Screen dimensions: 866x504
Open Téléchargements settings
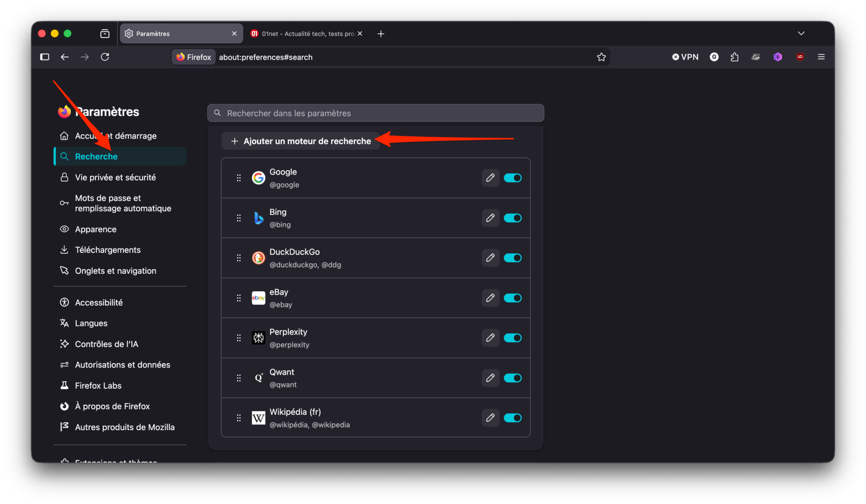(120, 250)
